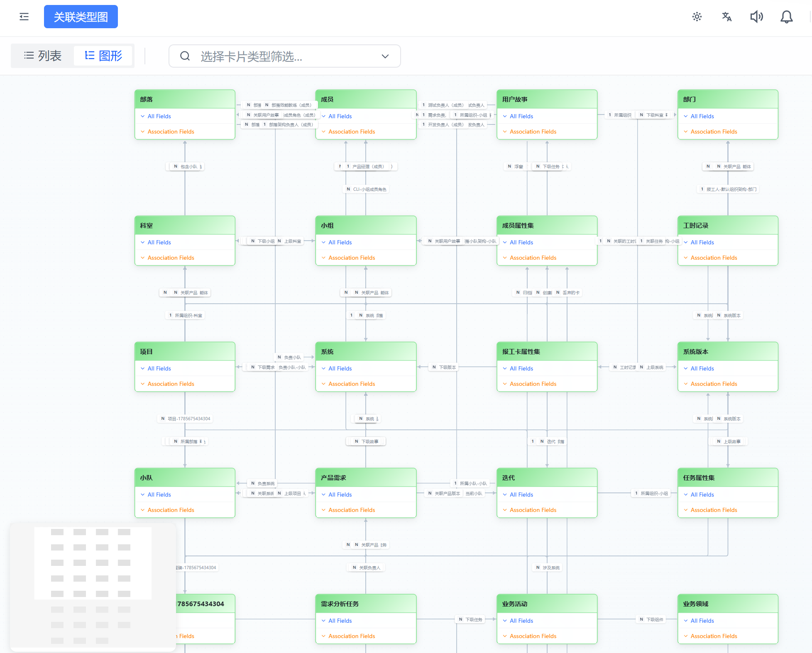Select the 业务活动 card header
Screen dimensions: 812x653
(547, 604)
